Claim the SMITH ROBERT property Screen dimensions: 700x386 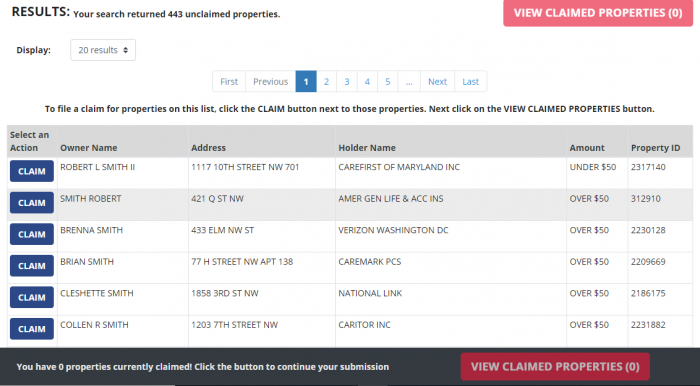32,203
